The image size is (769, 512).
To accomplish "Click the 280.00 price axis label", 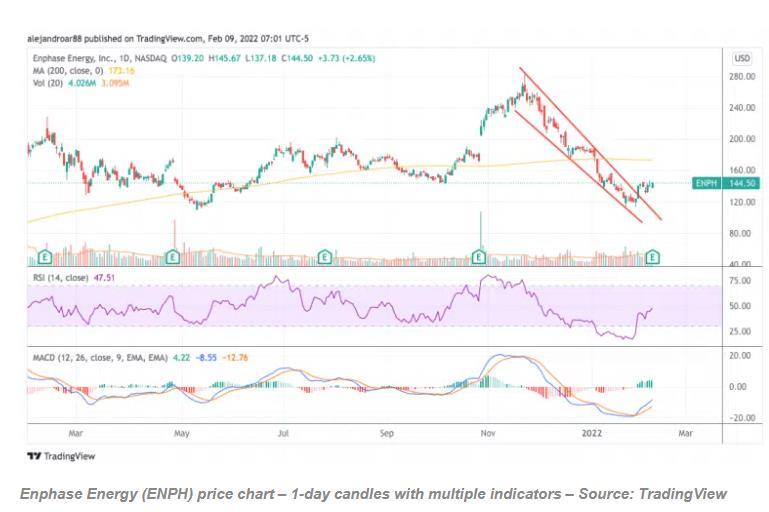I will [742, 77].
